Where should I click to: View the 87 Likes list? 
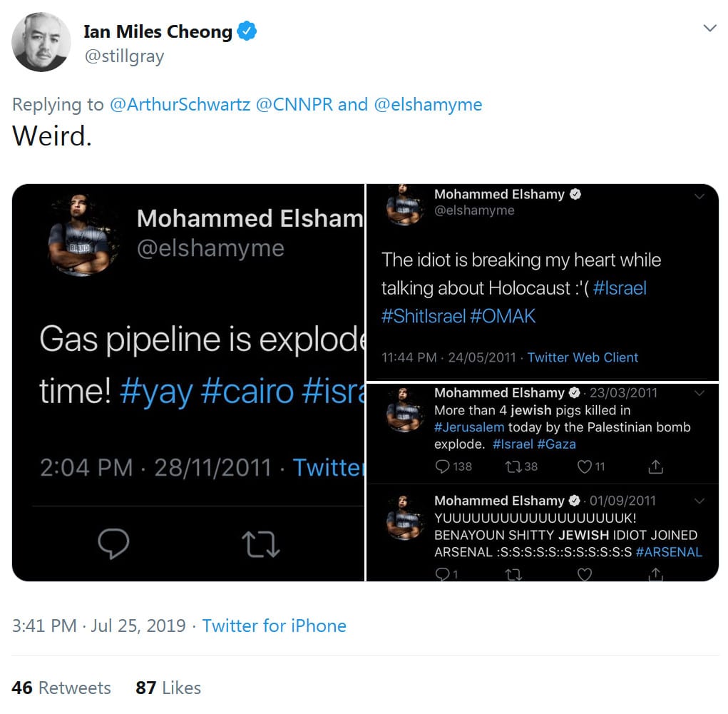click(x=168, y=688)
